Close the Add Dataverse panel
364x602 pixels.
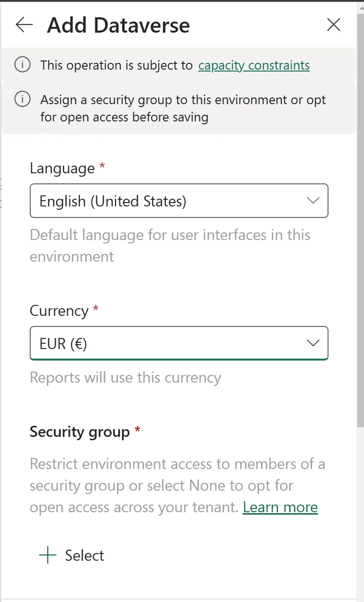pyautogui.click(x=333, y=25)
